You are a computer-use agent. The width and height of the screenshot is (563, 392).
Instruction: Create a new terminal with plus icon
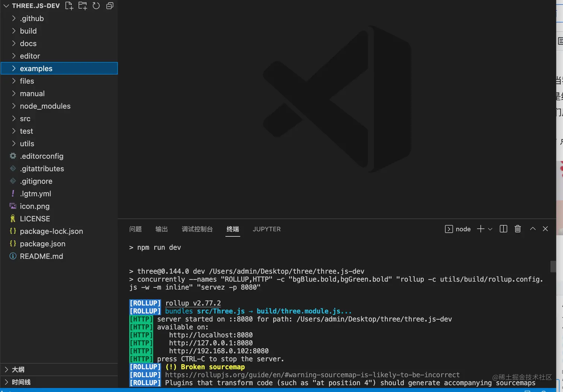tap(481, 229)
